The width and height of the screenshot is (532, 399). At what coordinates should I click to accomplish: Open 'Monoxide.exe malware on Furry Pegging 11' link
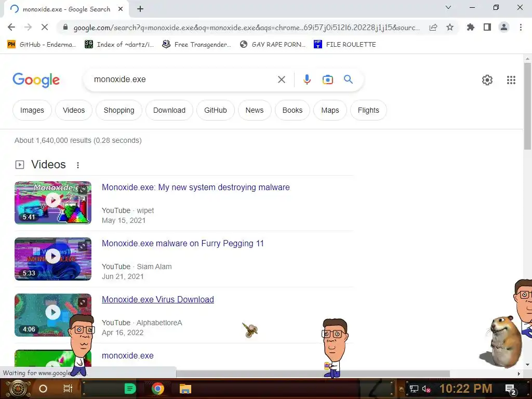[183, 244]
